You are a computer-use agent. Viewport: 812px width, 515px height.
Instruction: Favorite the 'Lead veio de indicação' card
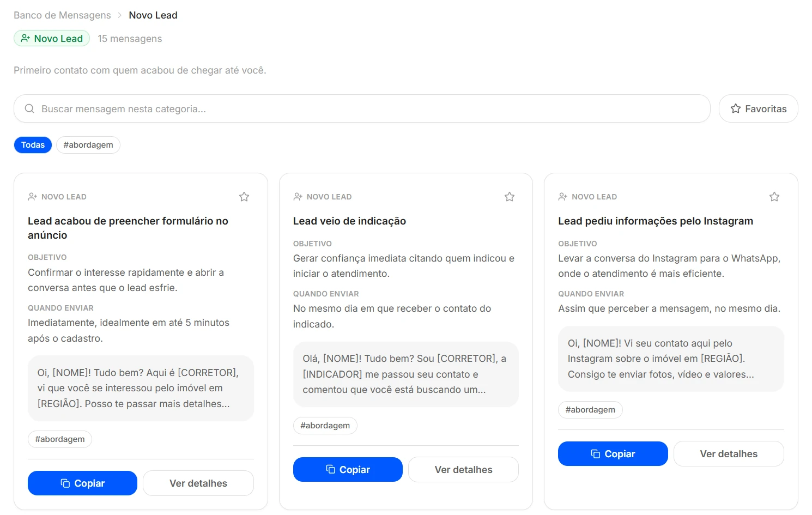click(510, 197)
